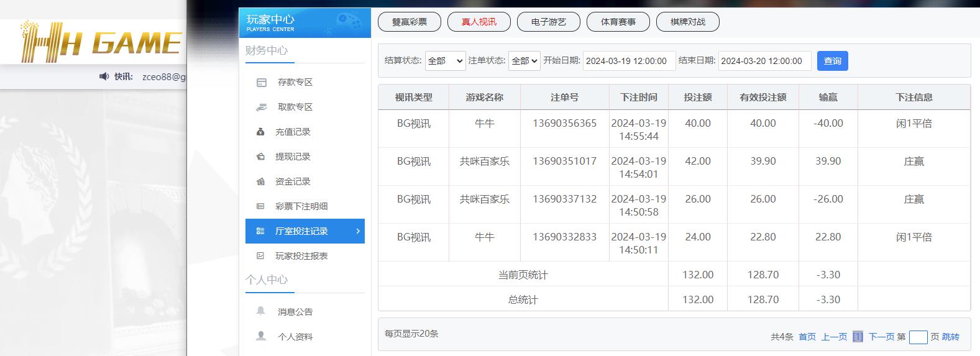Click the 消息公告 bell icon

click(261, 311)
